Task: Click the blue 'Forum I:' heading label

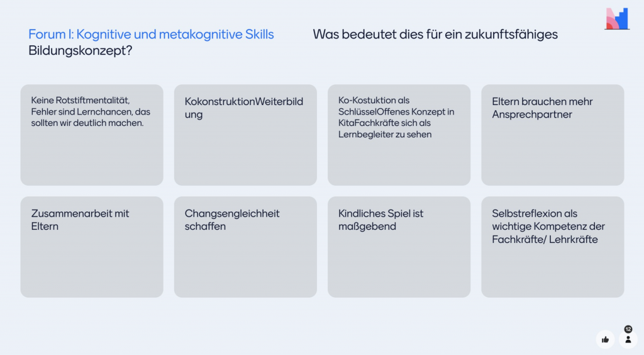Action: tap(51, 35)
